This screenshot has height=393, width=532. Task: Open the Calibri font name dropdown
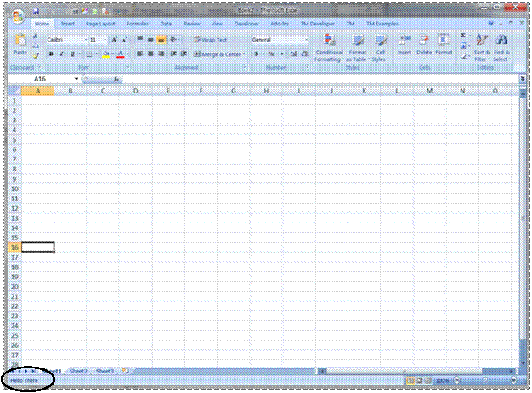(x=83, y=40)
